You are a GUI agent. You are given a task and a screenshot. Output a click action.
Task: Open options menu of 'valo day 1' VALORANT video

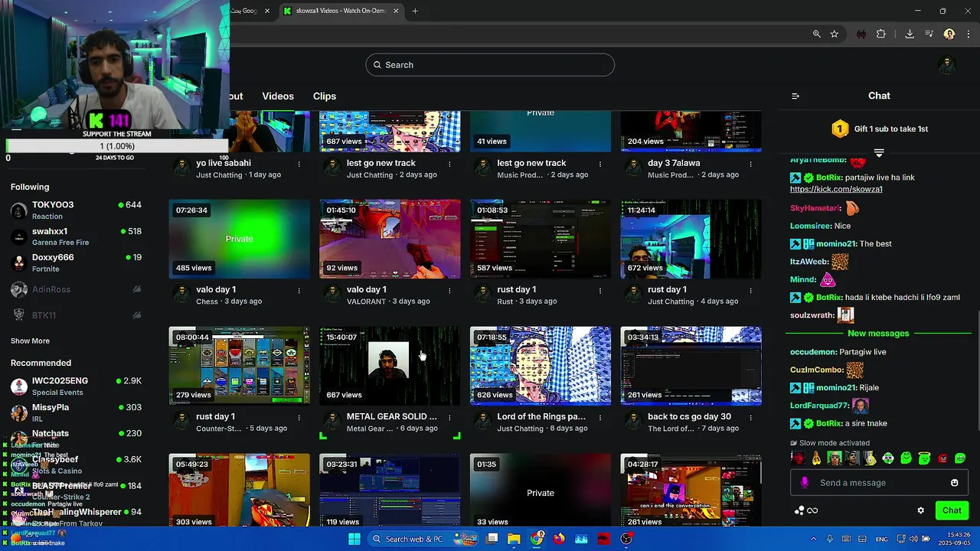[x=449, y=291]
